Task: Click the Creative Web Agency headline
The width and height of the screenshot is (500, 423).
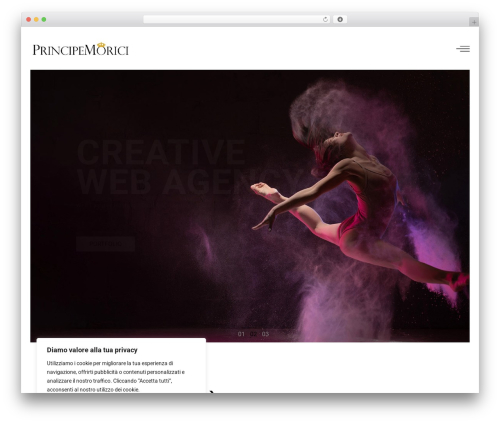Action: tap(190, 167)
